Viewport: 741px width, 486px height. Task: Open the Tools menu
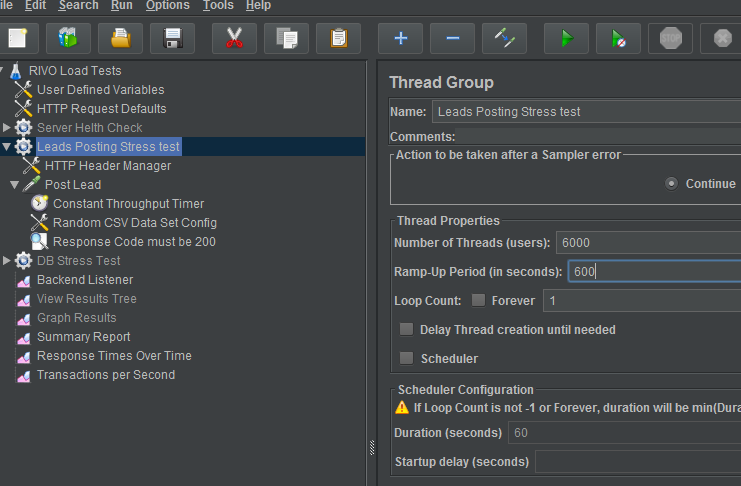[218, 5]
